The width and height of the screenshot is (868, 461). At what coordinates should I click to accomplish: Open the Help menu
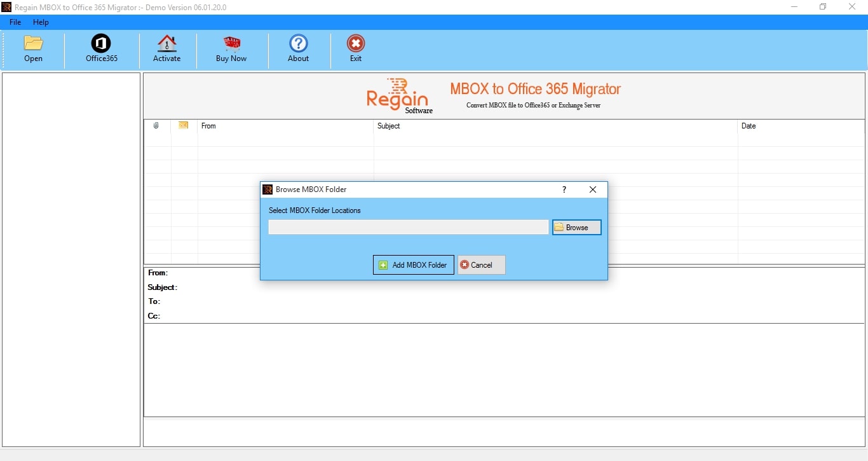(x=41, y=22)
